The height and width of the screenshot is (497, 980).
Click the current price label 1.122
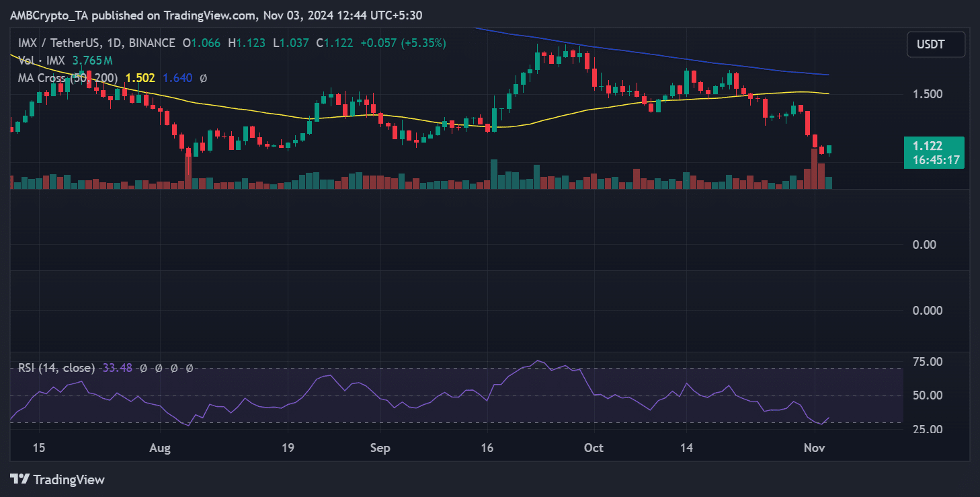927,146
